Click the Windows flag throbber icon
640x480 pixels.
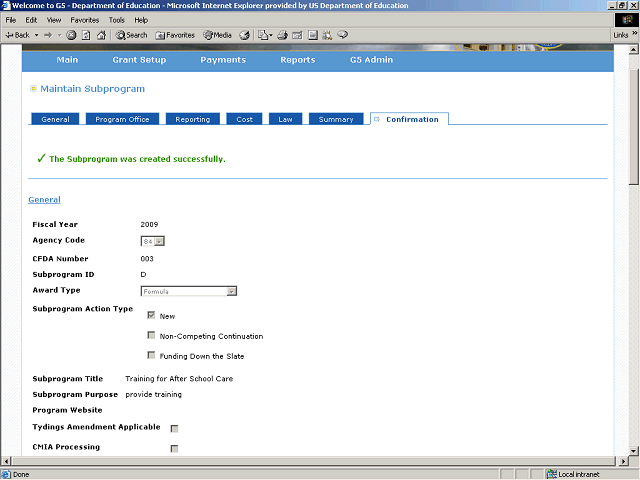coord(627,20)
